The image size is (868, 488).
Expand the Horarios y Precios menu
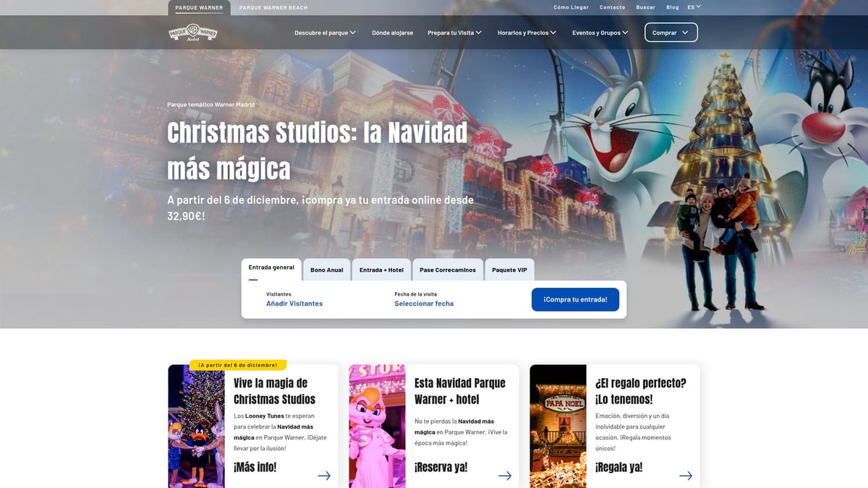point(527,33)
